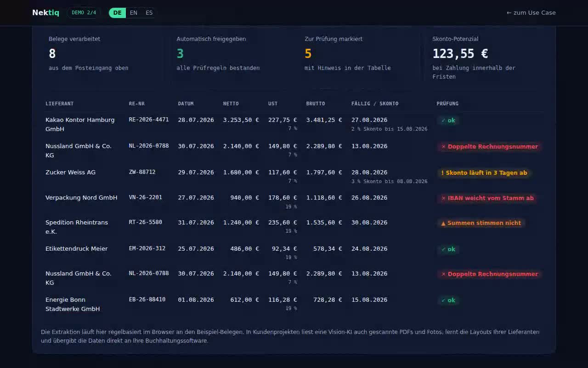Select the DE language option
This screenshot has height=368, width=588.
pyautogui.click(x=118, y=12)
